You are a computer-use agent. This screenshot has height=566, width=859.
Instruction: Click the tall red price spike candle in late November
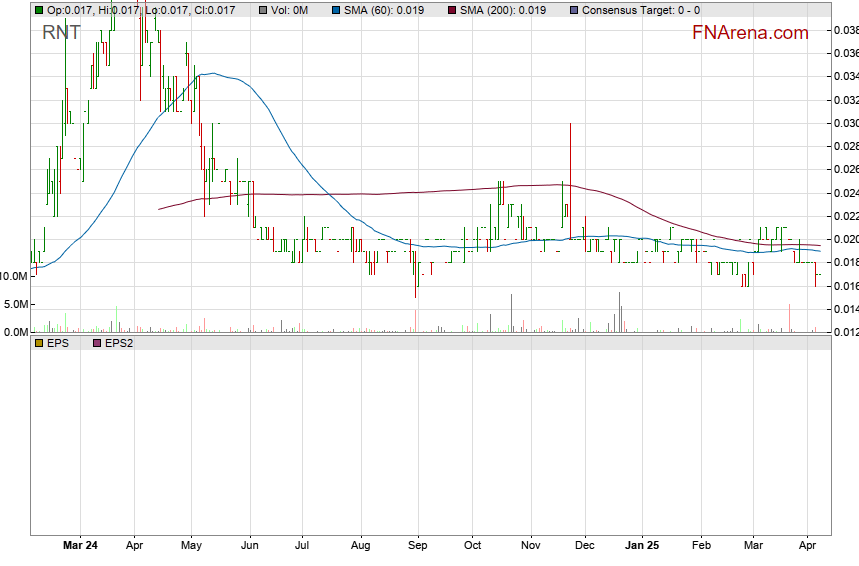coord(570,160)
